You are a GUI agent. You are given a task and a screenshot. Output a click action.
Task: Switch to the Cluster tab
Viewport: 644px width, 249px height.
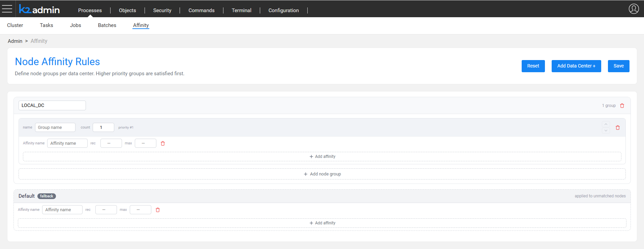pos(15,25)
